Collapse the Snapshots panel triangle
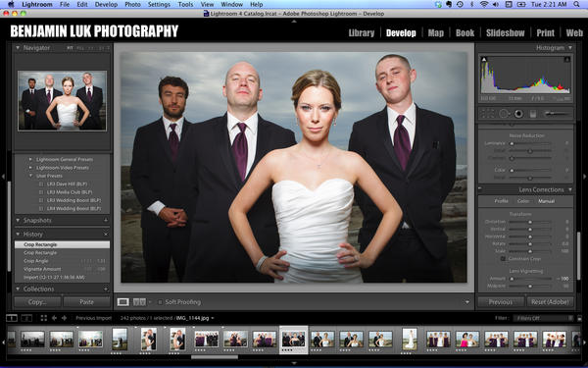Viewport: 588px width, 368px height. pyautogui.click(x=18, y=221)
